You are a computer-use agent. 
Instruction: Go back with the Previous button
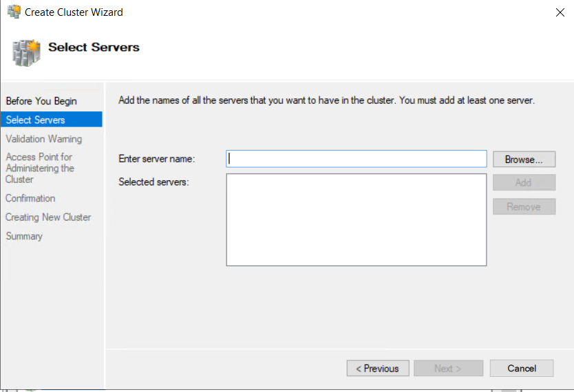point(378,368)
